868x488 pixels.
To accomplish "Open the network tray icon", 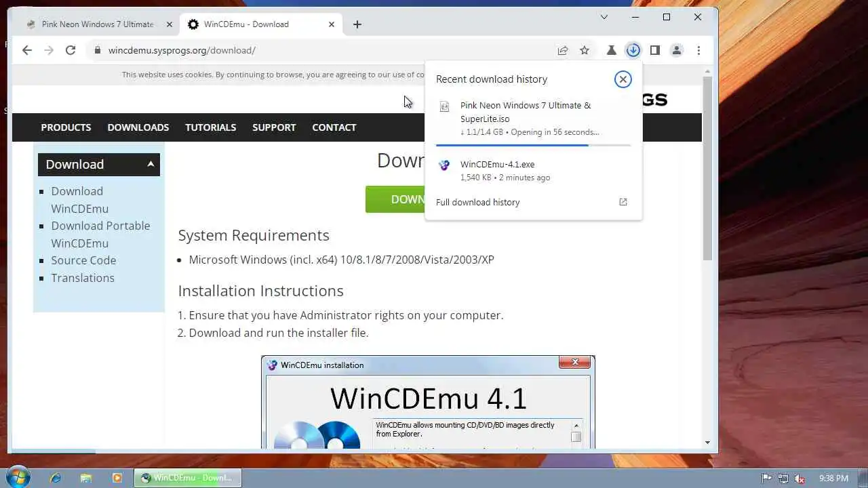I will coord(783,478).
